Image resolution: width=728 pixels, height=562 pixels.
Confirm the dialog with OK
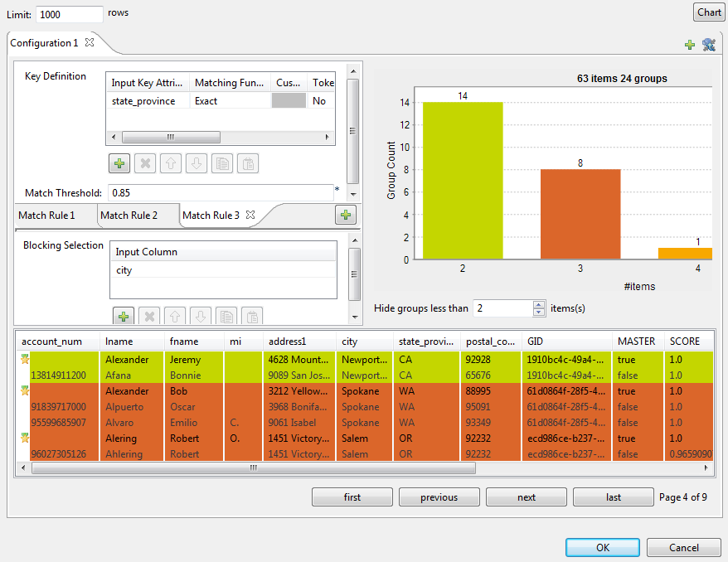603,548
